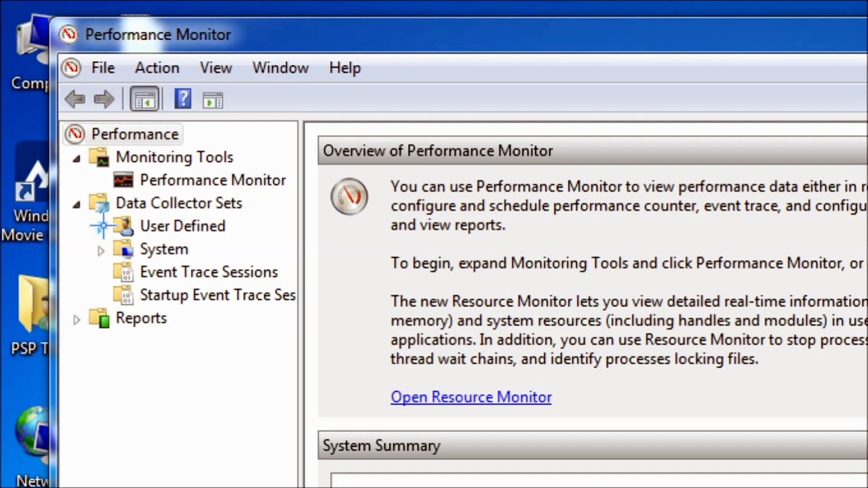The height and width of the screenshot is (488, 868).
Task: Select the Data Collector Sets label
Action: tap(179, 203)
